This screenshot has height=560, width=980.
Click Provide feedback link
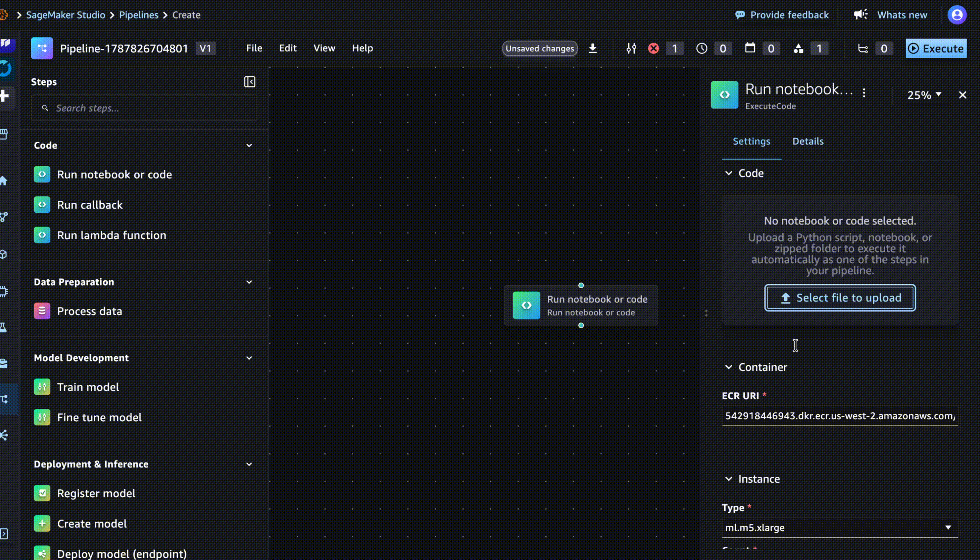click(782, 15)
